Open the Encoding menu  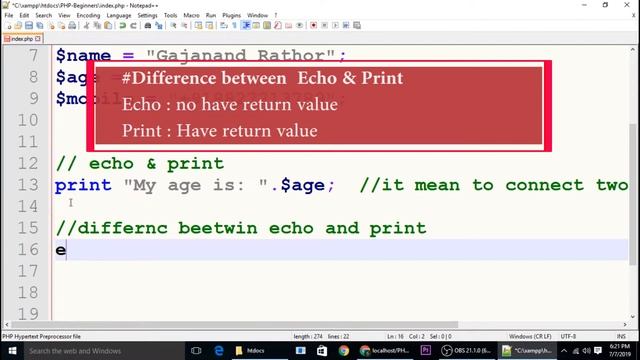click(x=88, y=16)
